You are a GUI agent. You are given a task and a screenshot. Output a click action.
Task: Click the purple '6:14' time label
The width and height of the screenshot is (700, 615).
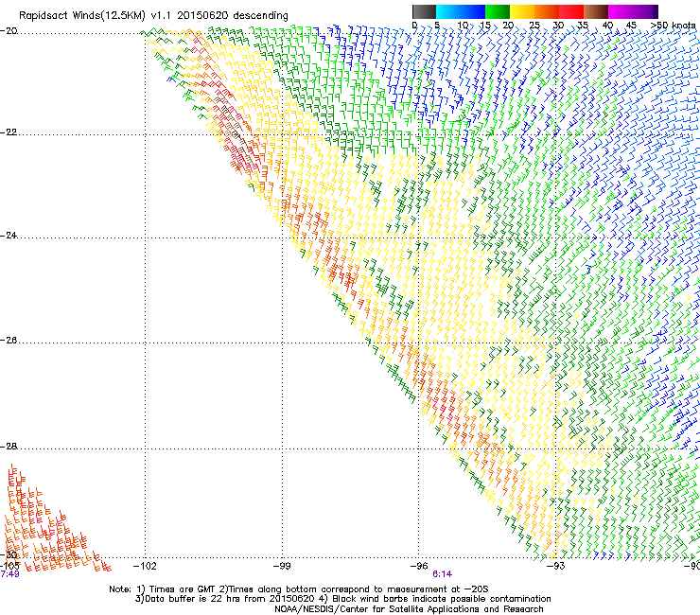coord(442,574)
